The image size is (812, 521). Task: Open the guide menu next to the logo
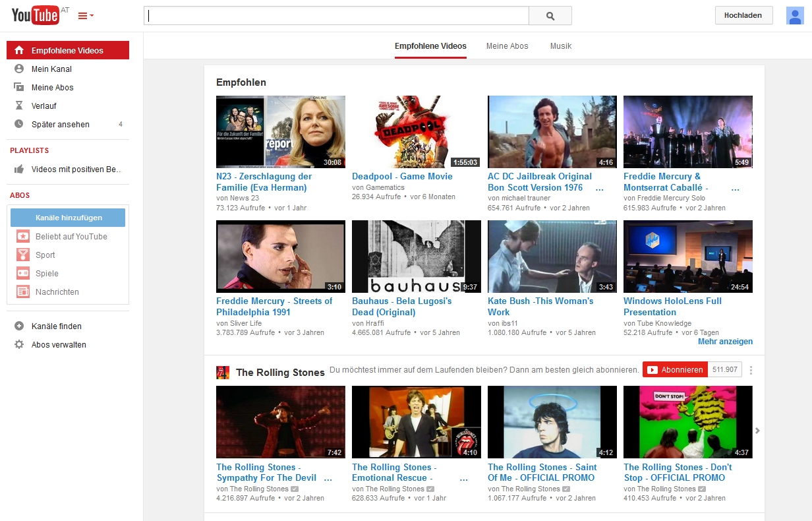[x=86, y=16]
